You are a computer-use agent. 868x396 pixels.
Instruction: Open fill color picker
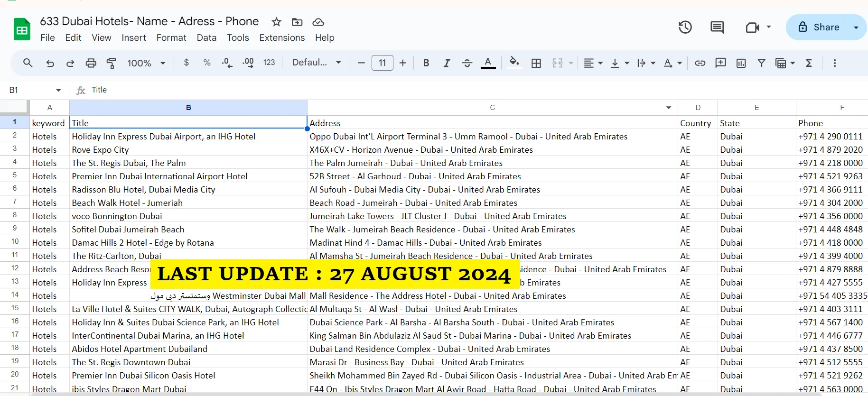[x=514, y=63]
